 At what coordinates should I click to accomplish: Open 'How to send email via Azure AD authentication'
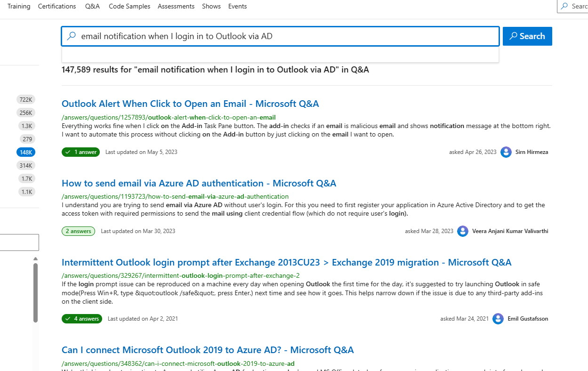pos(199,183)
